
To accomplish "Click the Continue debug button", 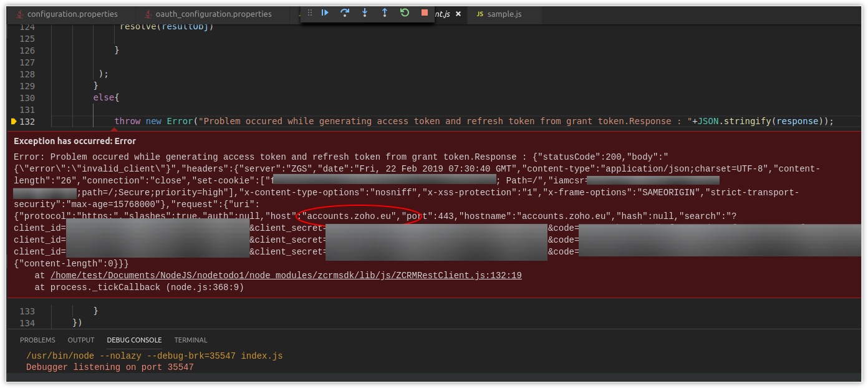I will point(325,12).
